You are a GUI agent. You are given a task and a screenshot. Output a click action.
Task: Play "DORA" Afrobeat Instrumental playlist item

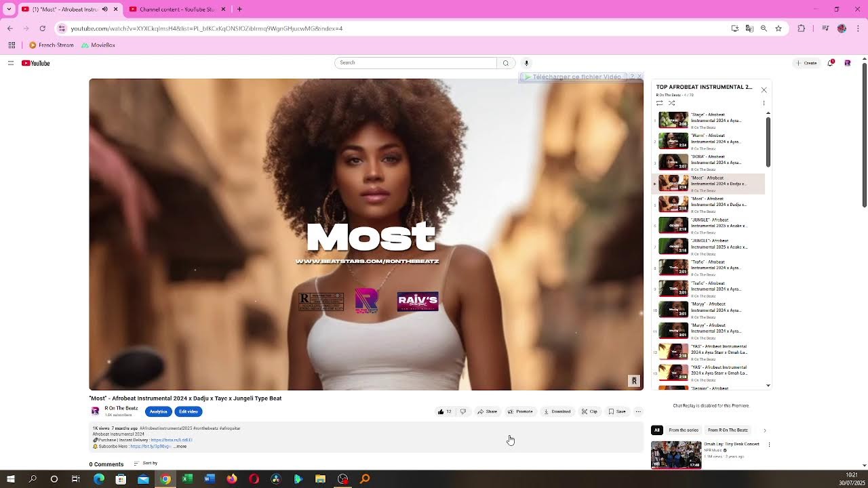click(709, 163)
